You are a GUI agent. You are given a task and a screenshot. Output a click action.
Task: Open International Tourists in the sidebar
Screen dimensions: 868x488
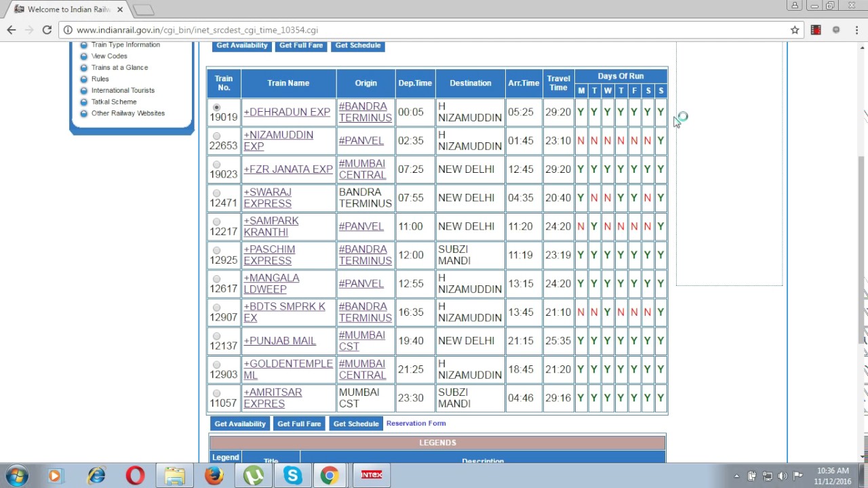123,90
